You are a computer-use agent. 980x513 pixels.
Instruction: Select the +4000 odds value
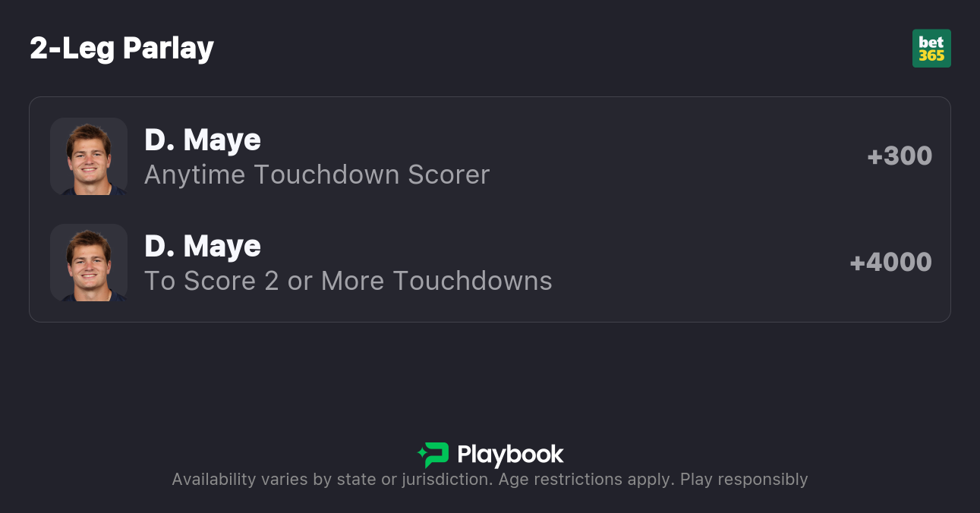(890, 263)
